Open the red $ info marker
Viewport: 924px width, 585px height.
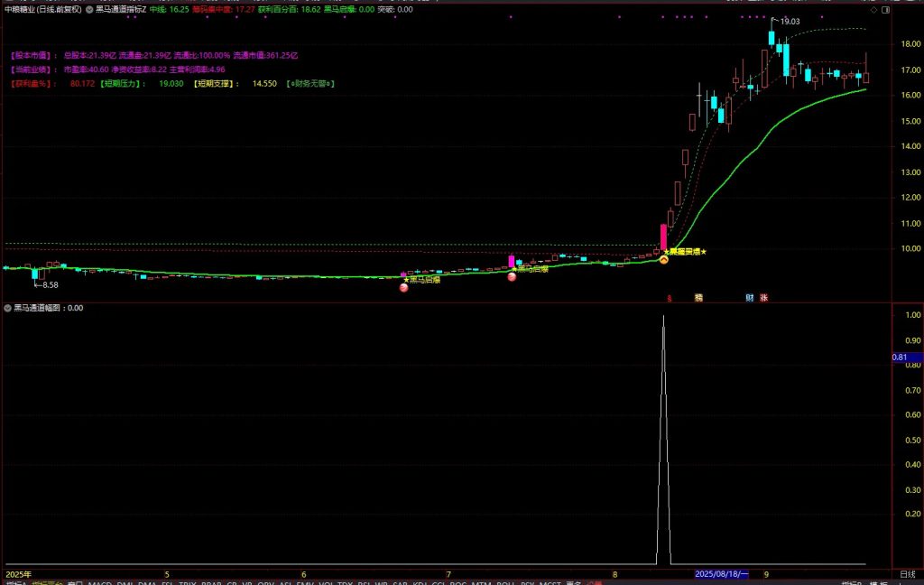click(669, 297)
